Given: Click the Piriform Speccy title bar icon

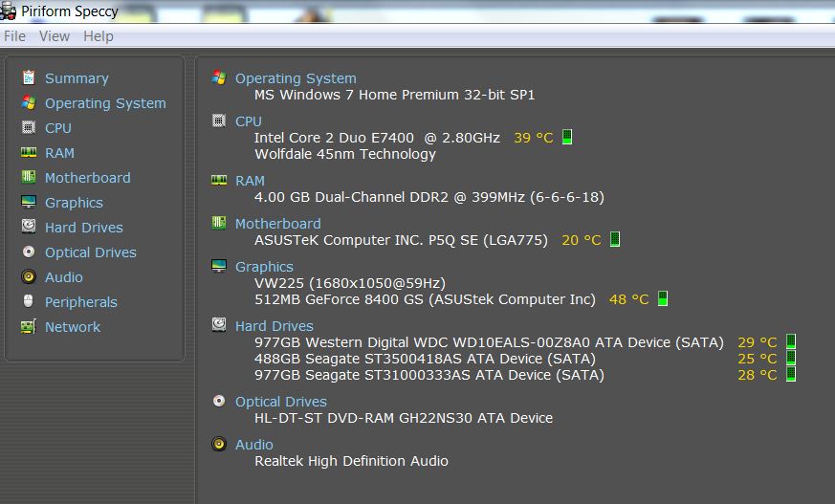Looking at the screenshot, I should tap(8, 11).
